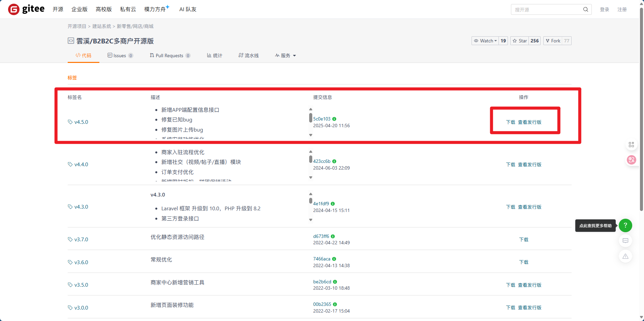
Task: Click the pink translate floating icon
Action: point(632,160)
